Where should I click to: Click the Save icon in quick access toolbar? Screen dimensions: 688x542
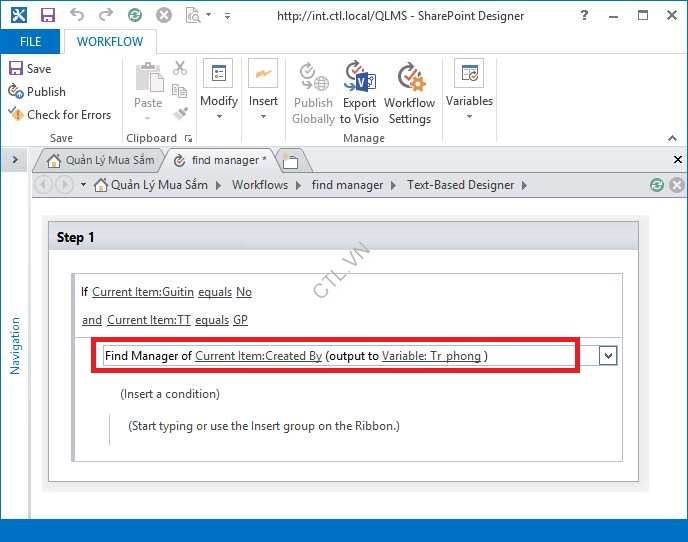pos(47,16)
